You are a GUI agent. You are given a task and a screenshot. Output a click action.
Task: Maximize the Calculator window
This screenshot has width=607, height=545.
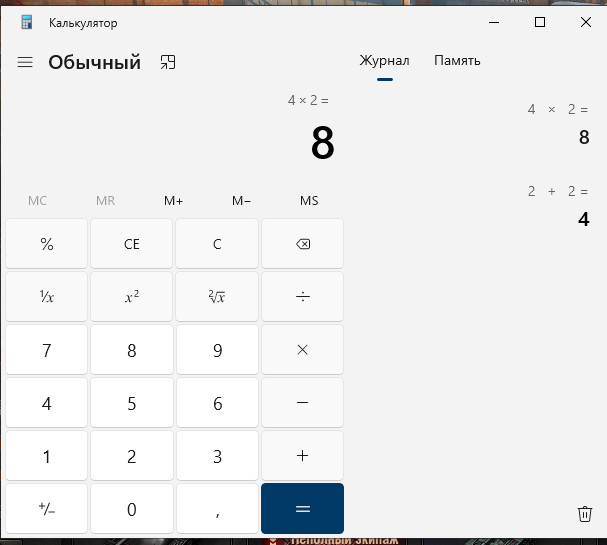[540, 22]
